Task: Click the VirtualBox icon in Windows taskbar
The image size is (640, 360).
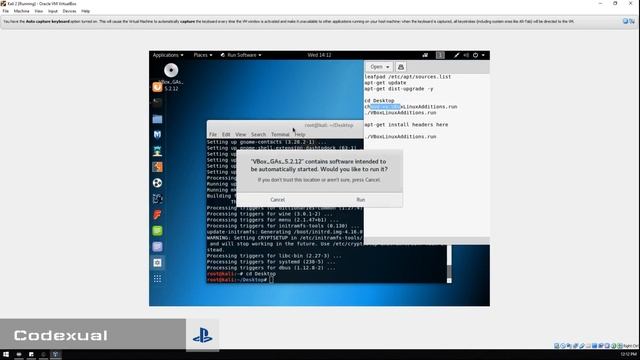Action: [x=56, y=354]
